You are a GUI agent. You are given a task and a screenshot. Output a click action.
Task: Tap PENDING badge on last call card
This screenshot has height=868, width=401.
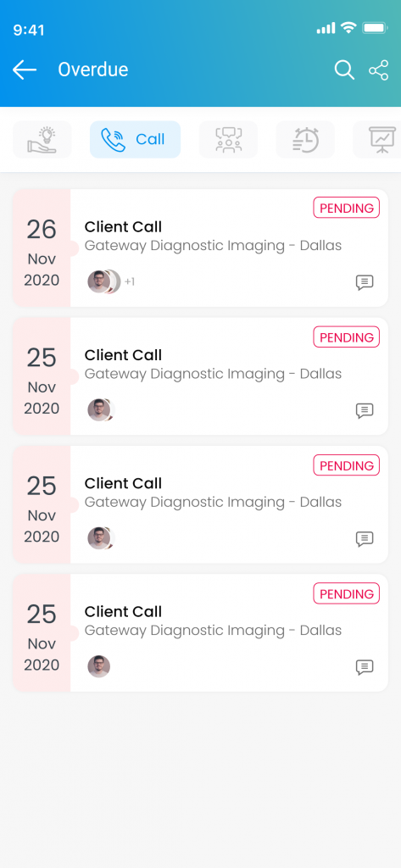(347, 593)
